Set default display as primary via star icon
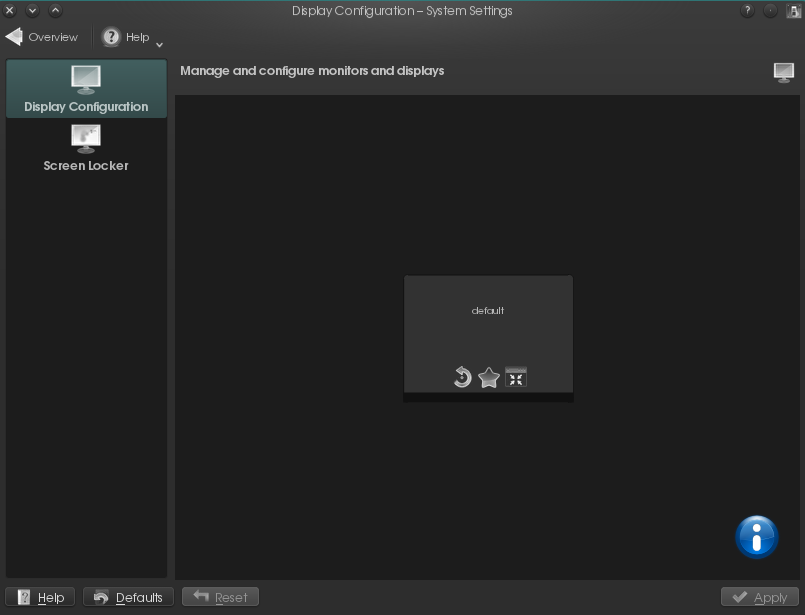The height and width of the screenshot is (615, 805). [489, 377]
